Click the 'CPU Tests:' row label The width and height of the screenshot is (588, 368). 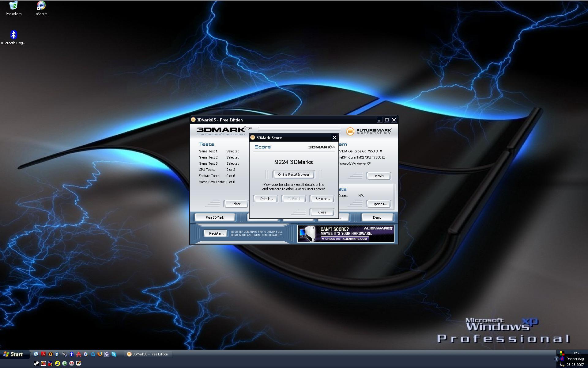click(x=207, y=170)
